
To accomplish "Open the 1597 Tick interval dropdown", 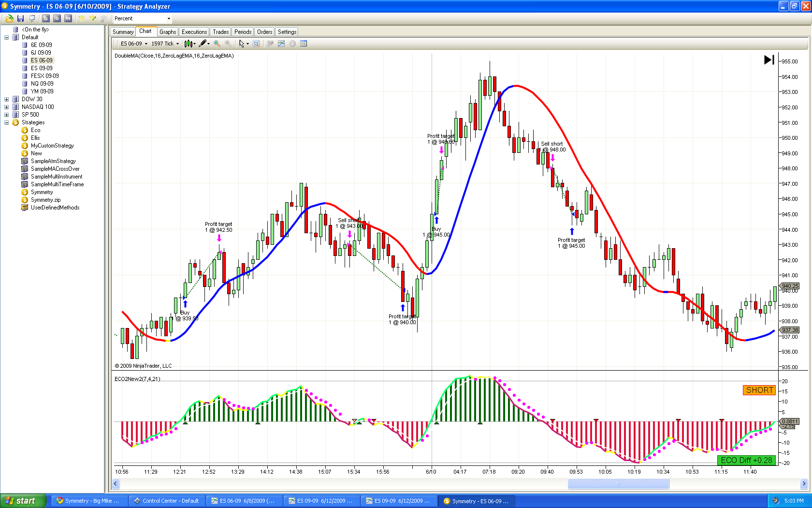I will coord(165,44).
